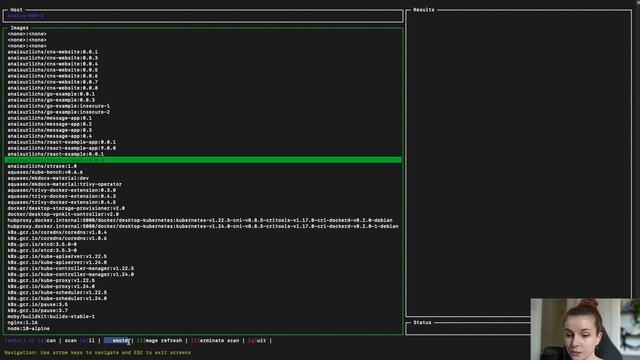Screen dimensions: 640x360
Task: Select image cns-website:0.0.4
Action: point(53,64)
